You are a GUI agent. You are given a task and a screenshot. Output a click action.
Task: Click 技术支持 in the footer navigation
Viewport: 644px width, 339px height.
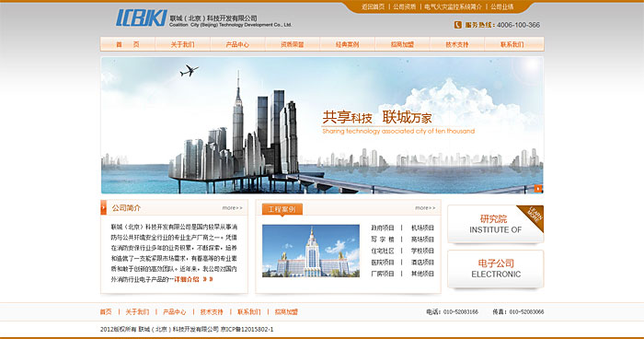tap(212, 312)
